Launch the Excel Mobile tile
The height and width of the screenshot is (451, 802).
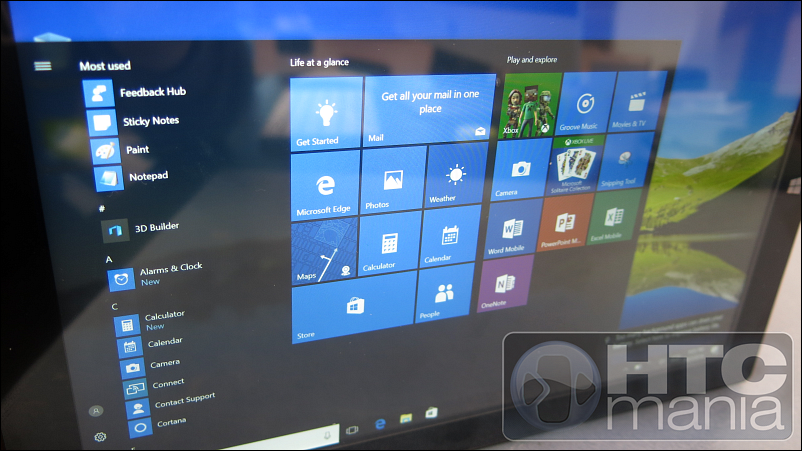pyautogui.click(x=613, y=217)
